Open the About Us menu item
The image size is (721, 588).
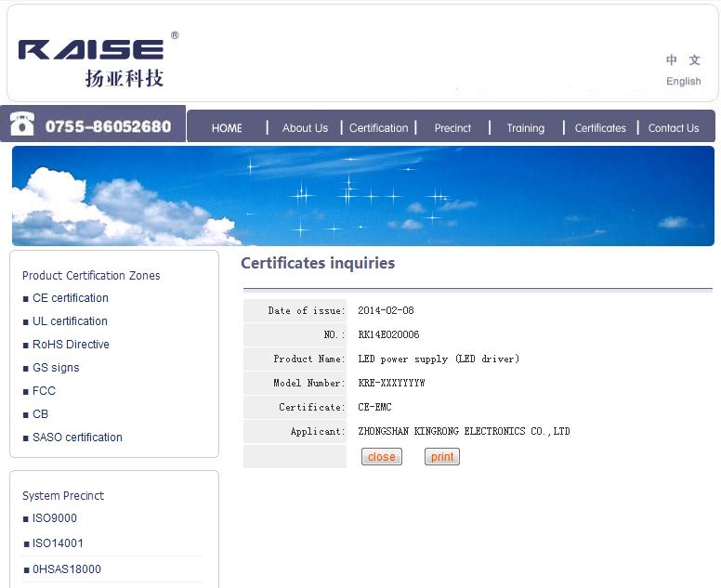[305, 128]
